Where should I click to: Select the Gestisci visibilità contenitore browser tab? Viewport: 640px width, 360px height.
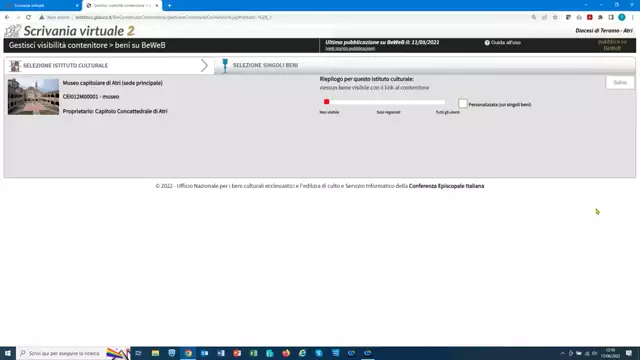(x=122, y=5)
